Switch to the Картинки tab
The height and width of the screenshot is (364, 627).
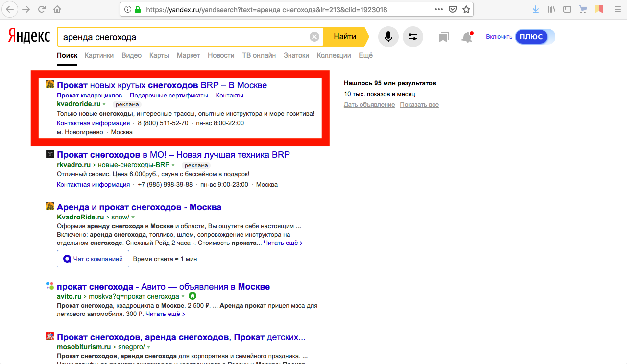(x=99, y=55)
